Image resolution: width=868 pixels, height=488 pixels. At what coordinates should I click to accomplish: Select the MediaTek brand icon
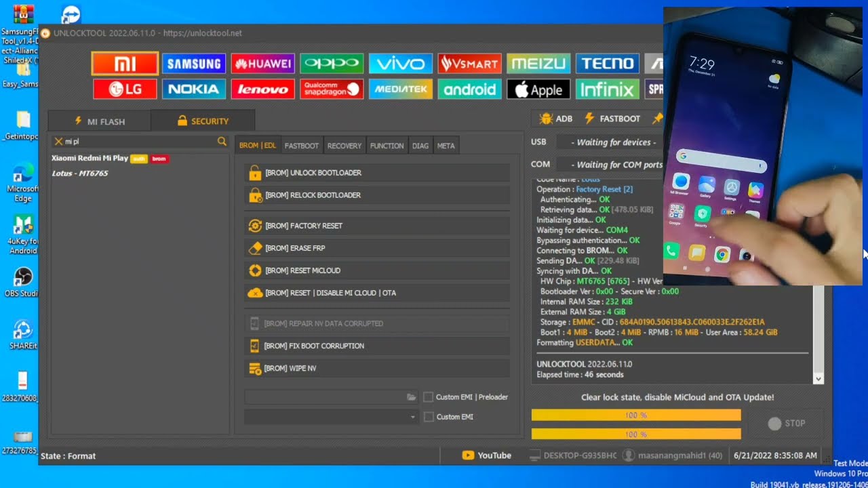tap(401, 89)
